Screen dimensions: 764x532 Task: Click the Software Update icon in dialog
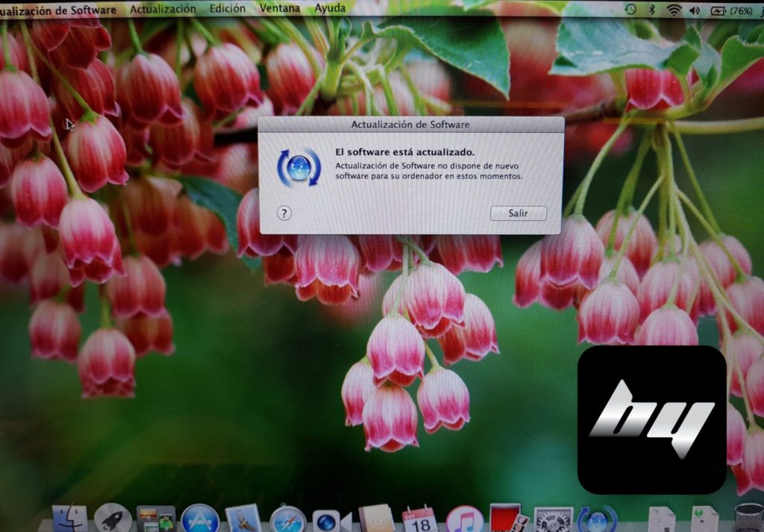[298, 166]
